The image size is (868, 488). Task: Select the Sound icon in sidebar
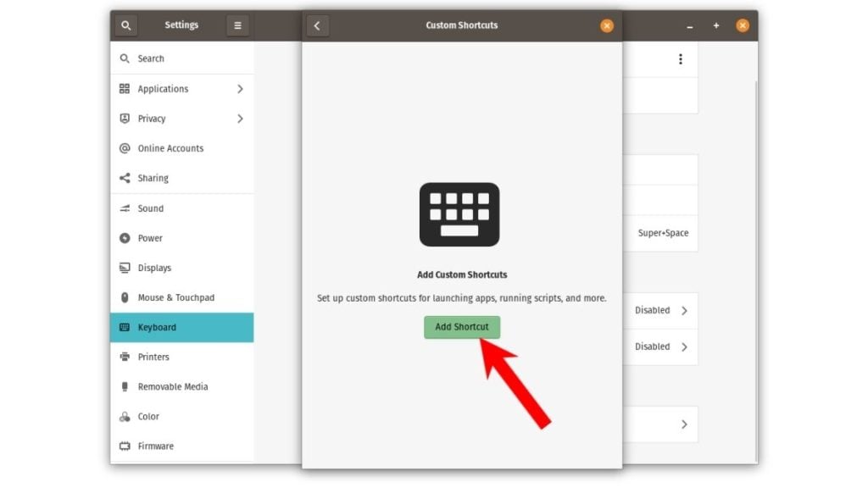pyautogui.click(x=125, y=208)
